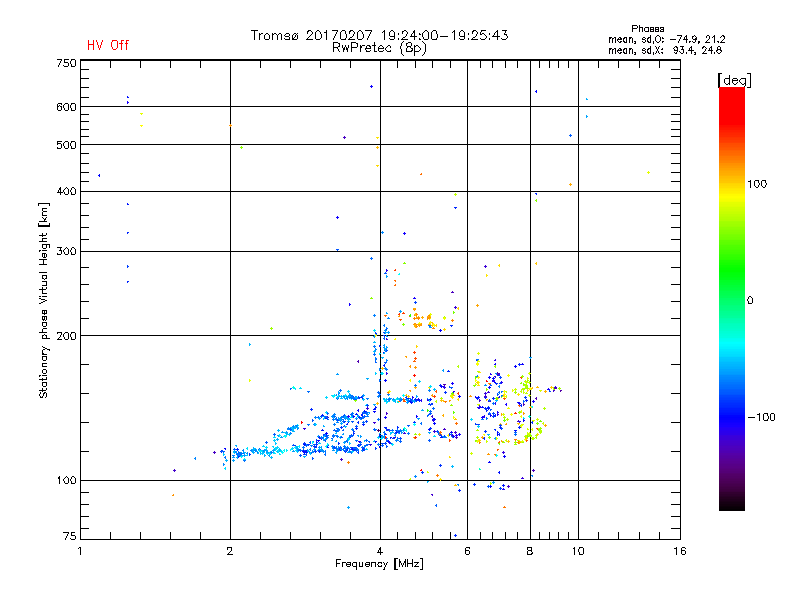Click the 'Phases' statistics heading
Viewport: 800px width, 600px height.
click(x=647, y=29)
